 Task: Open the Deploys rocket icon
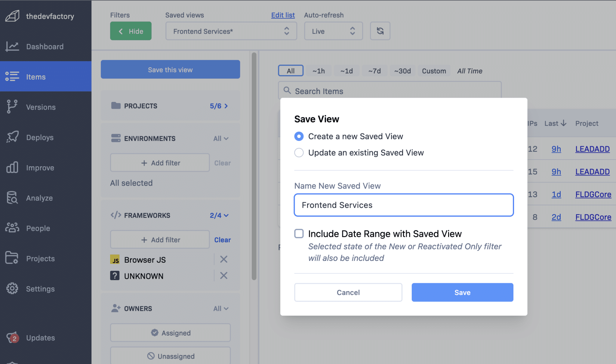[x=12, y=137]
